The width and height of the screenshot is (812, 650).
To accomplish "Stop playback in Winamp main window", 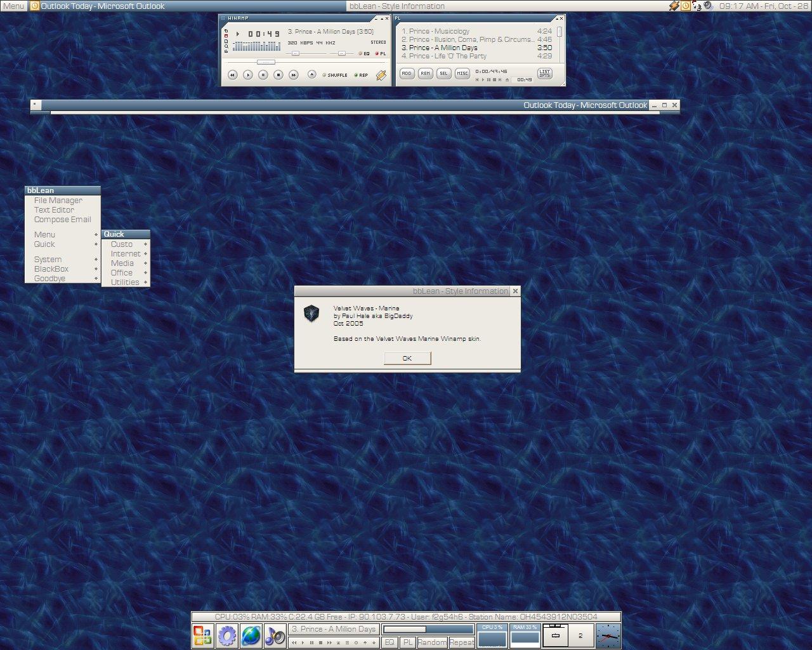I will pyautogui.click(x=278, y=75).
